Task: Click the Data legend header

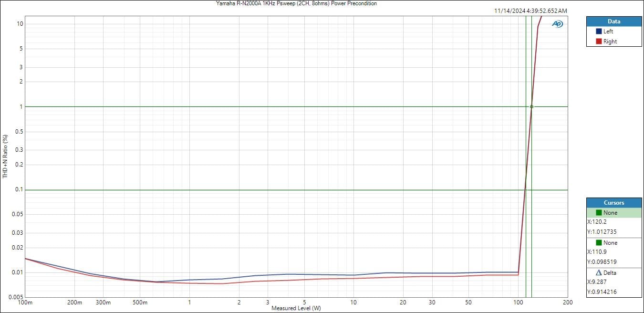Action: pyautogui.click(x=613, y=21)
